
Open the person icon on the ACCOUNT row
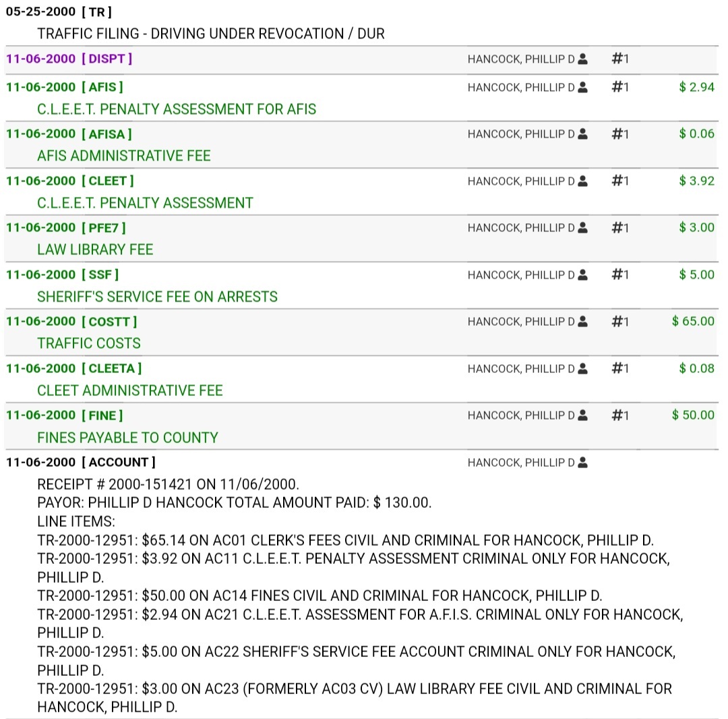(x=583, y=462)
